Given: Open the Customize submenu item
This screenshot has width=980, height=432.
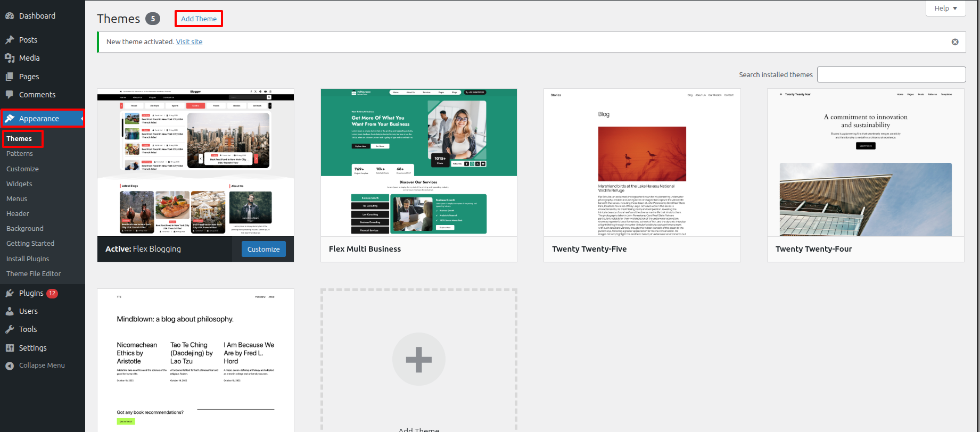Looking at the screenshot, I should pos(22,169).
